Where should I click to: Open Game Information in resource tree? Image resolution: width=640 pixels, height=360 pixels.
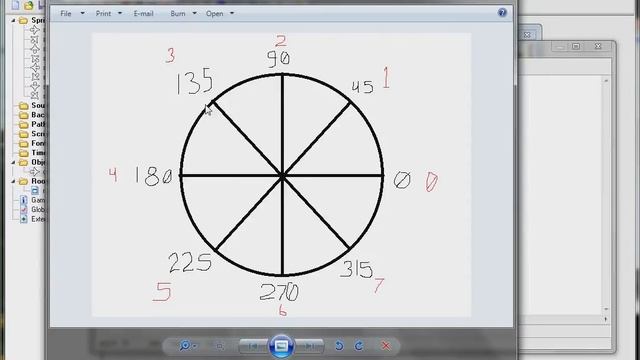[x=32, y=200]
